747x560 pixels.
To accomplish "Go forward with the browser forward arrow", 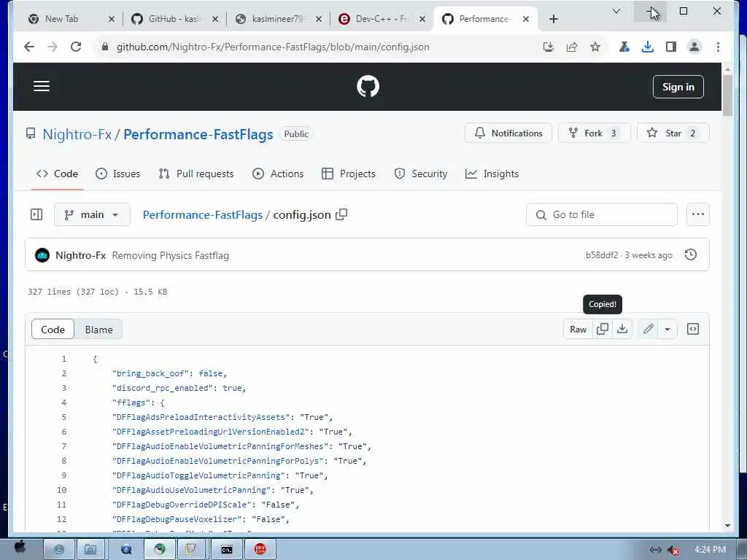I will coord(53,47).
